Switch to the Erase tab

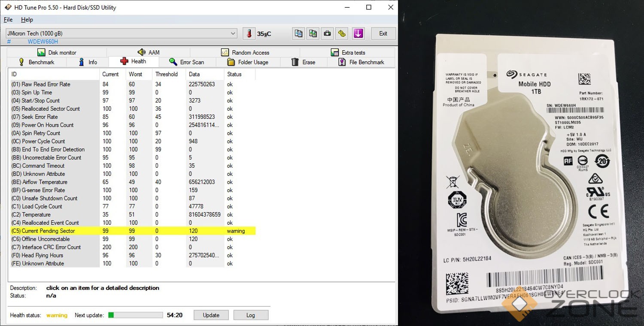coord(304,62)
